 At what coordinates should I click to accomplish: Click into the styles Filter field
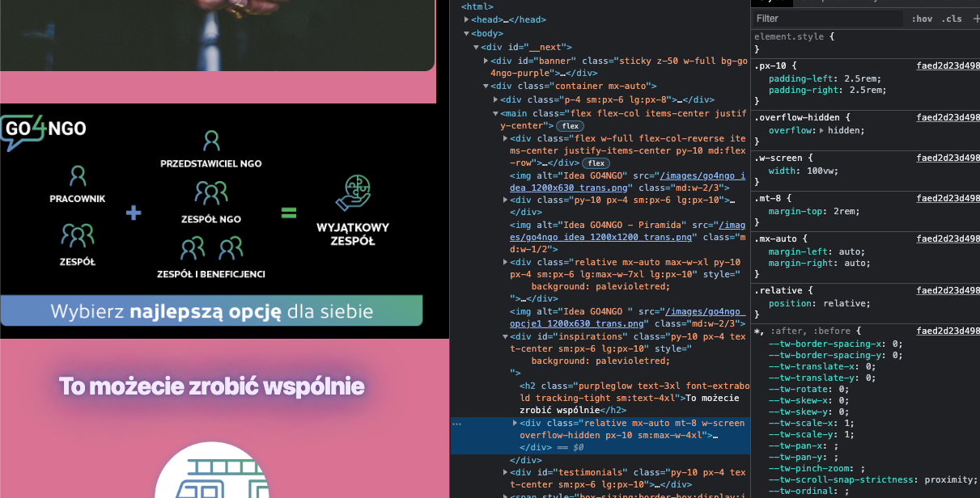[827, 19]
